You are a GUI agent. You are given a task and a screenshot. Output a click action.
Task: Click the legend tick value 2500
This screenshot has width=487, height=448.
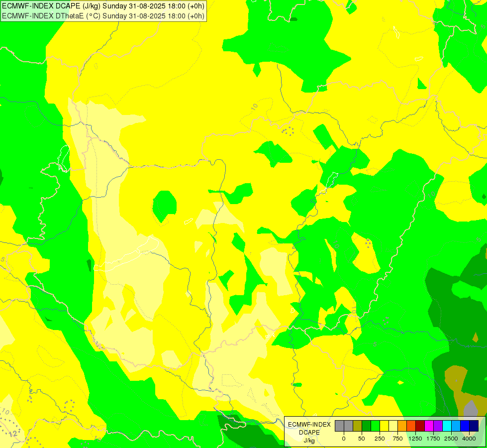pyautogui.click(x=451, y=439)
